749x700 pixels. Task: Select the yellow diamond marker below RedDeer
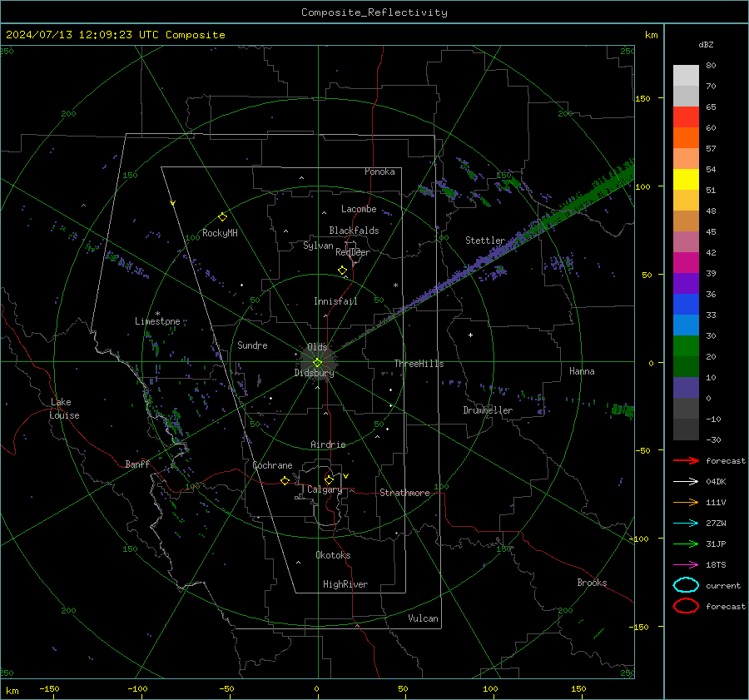click(x=343, y=271)
